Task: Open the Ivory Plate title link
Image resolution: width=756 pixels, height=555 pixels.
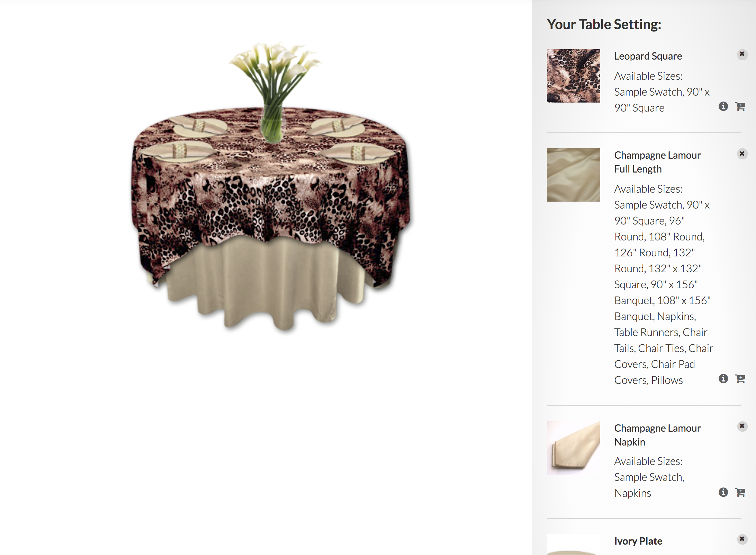Action: coord(638,541)
